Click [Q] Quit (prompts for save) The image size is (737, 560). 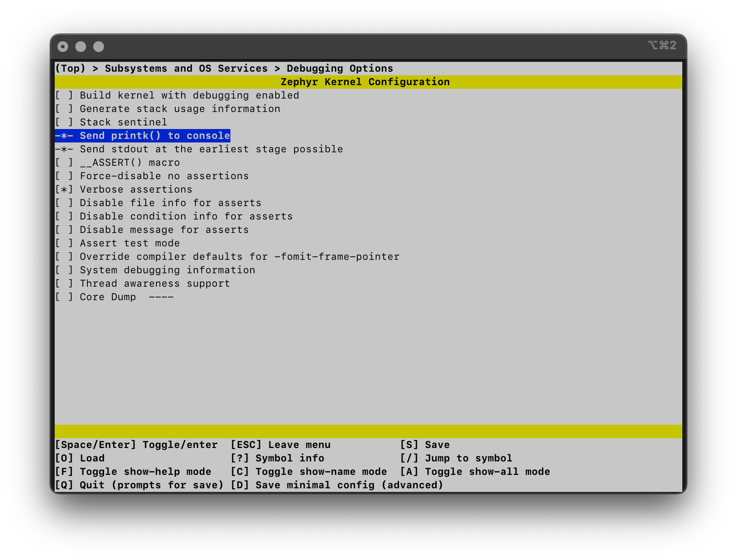click(139, 485)
